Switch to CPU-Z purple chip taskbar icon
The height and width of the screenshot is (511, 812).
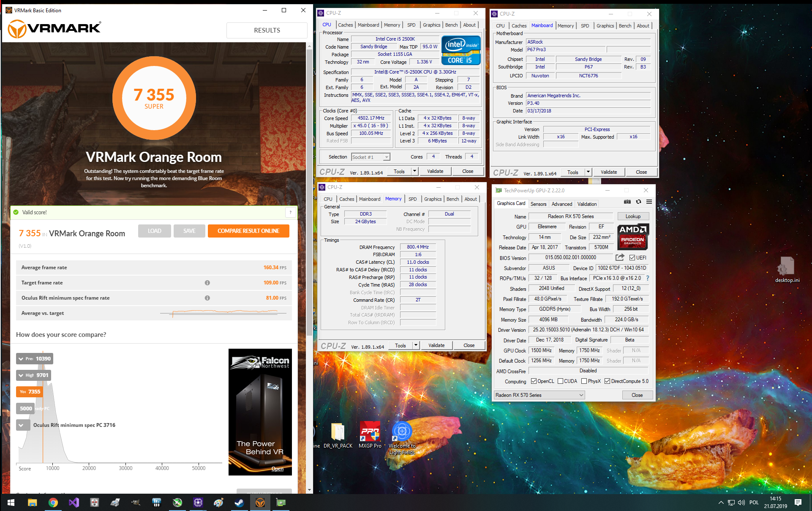click(198, 503)
